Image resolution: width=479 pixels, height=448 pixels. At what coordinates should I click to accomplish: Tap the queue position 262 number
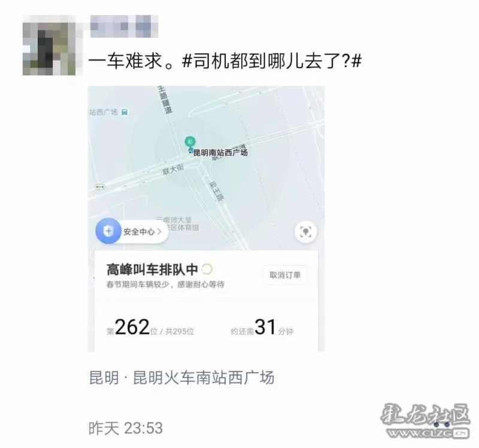[x=132, y=327]
